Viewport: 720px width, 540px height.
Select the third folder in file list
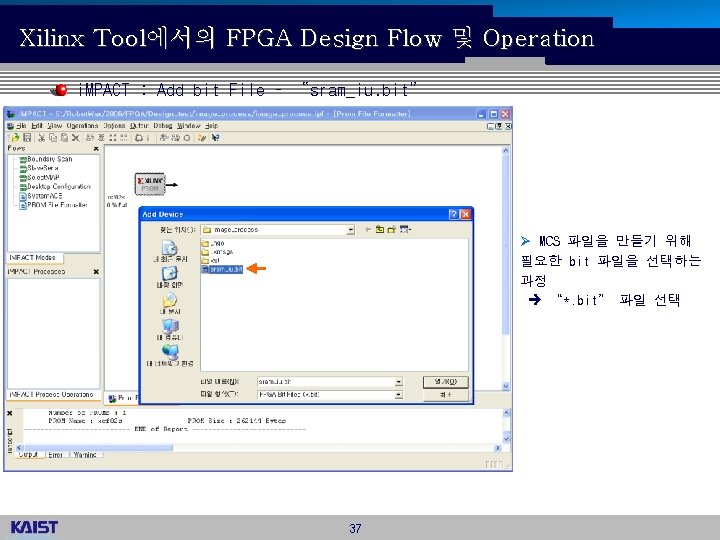[x=211, y=260]
